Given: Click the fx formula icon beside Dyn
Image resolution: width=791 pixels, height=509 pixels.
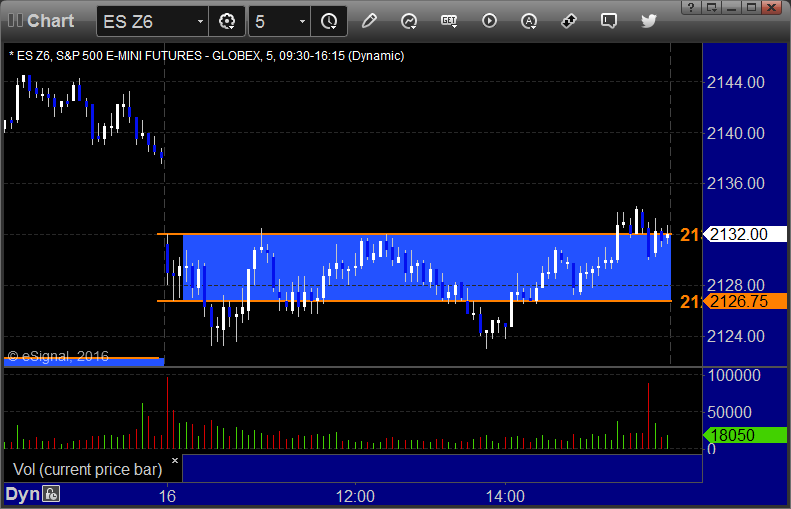Looking at the screenshot, I should point(51,493).
